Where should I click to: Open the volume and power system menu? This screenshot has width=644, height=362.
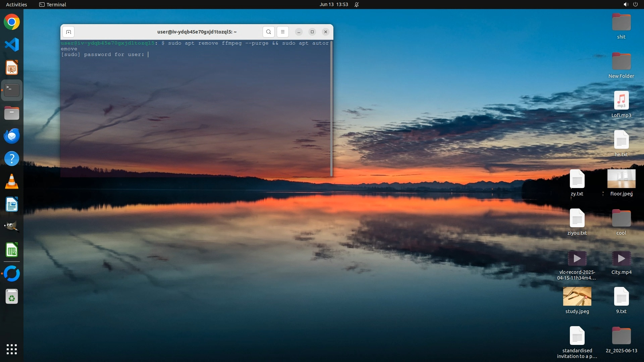tap(630, 4)
